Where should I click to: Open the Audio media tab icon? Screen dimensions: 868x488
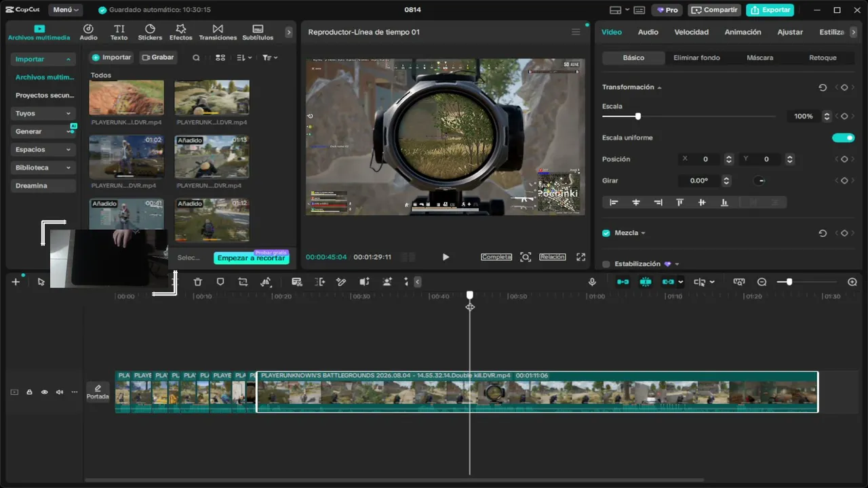click(88, 32)
